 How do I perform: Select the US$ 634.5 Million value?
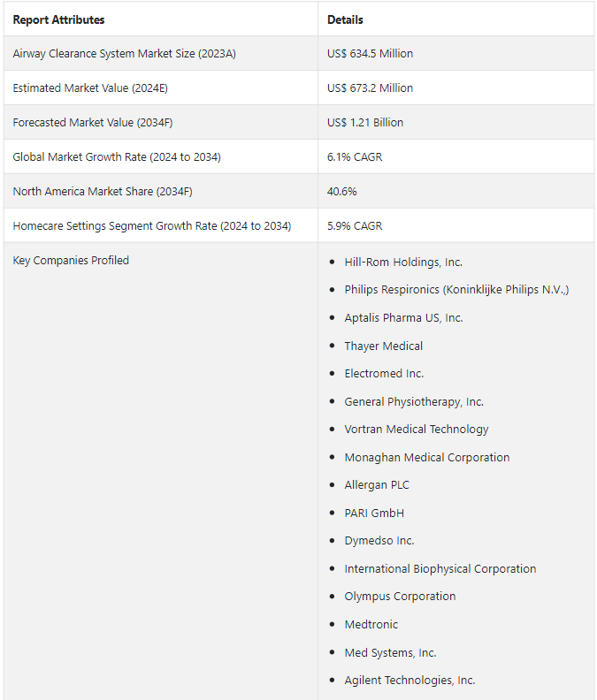[x=370, y=54]
